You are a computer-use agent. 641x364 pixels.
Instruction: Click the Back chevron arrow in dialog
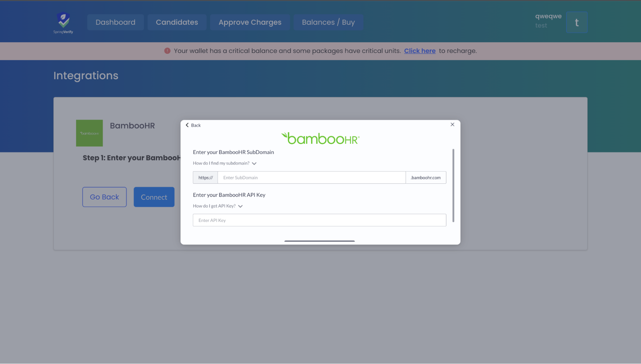[187, 125]
